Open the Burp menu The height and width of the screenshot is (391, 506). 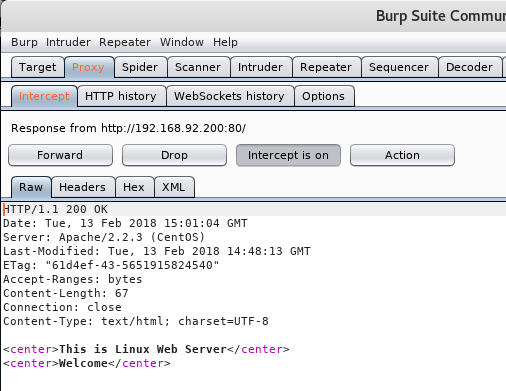tap(24, 42)
